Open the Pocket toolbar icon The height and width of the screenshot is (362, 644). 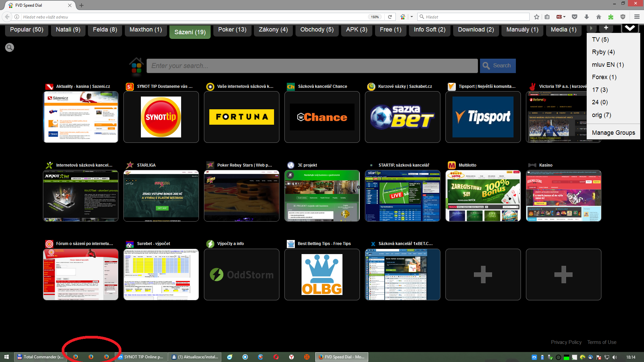[575, 17]
